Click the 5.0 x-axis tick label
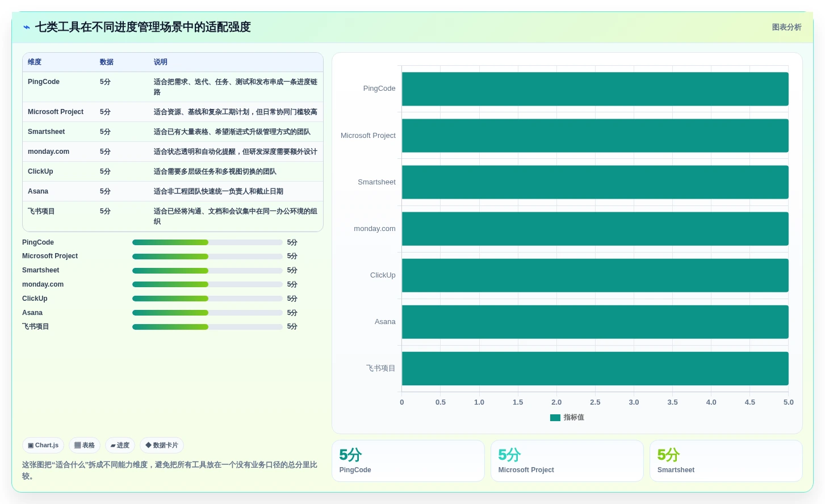Screen dimensions: 825x504 point(789,402)
